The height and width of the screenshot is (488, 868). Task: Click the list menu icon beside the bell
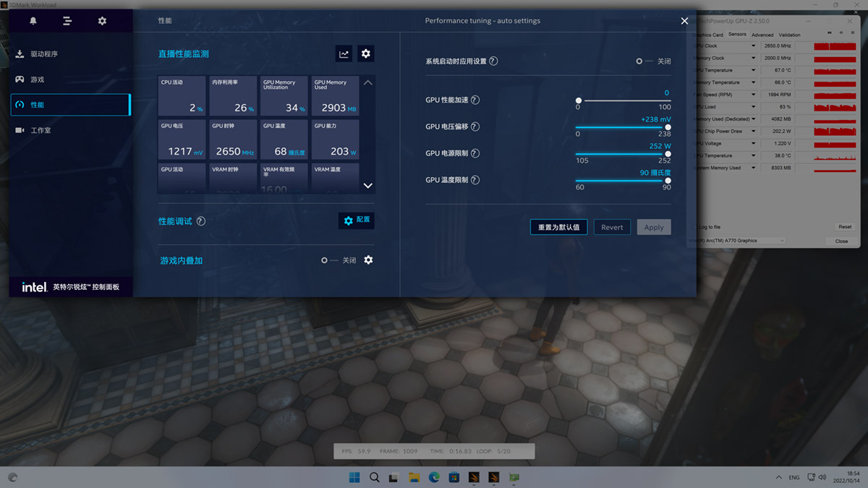67,21
